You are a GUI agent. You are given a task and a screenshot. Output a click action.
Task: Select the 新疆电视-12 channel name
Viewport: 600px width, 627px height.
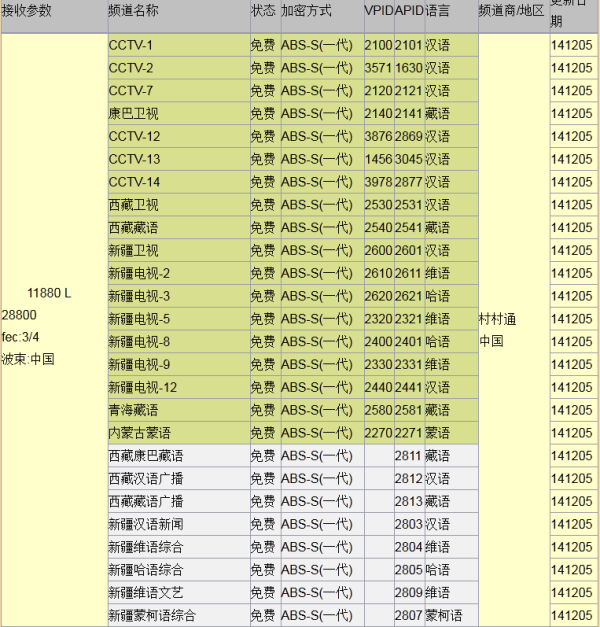(142, 387)
